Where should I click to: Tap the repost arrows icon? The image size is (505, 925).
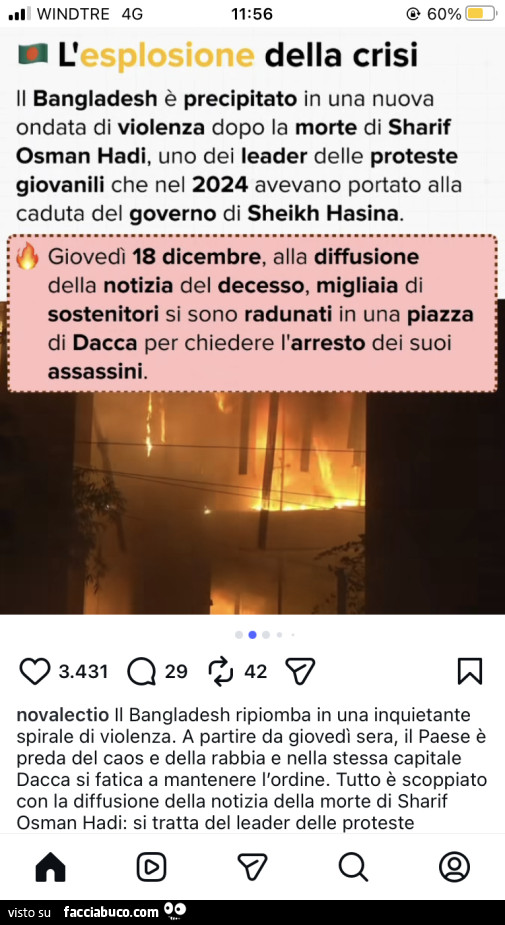221,671
